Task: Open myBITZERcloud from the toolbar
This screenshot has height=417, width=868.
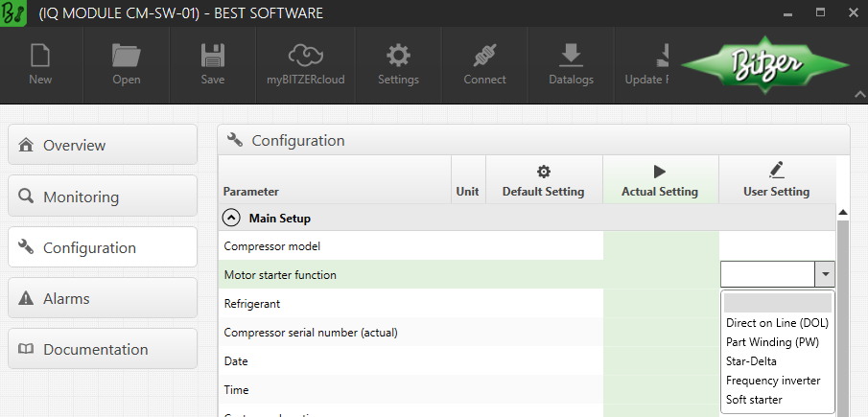Action: (x=306, y=65)
